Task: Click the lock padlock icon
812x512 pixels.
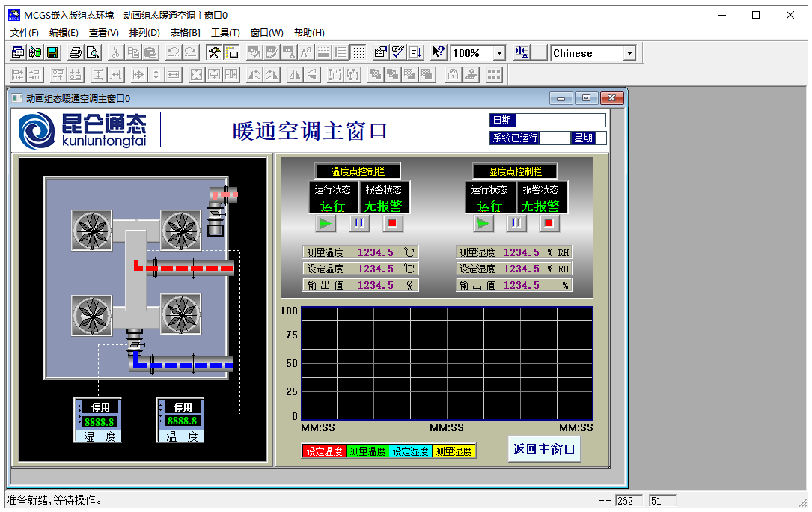Action: coord(453,75)
